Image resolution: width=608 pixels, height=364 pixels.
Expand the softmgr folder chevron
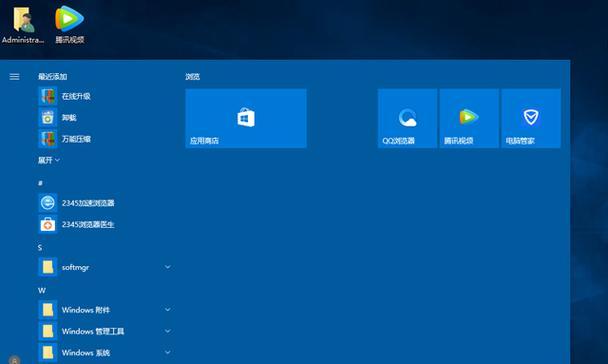pyautogui.click(x=168, y=267)
